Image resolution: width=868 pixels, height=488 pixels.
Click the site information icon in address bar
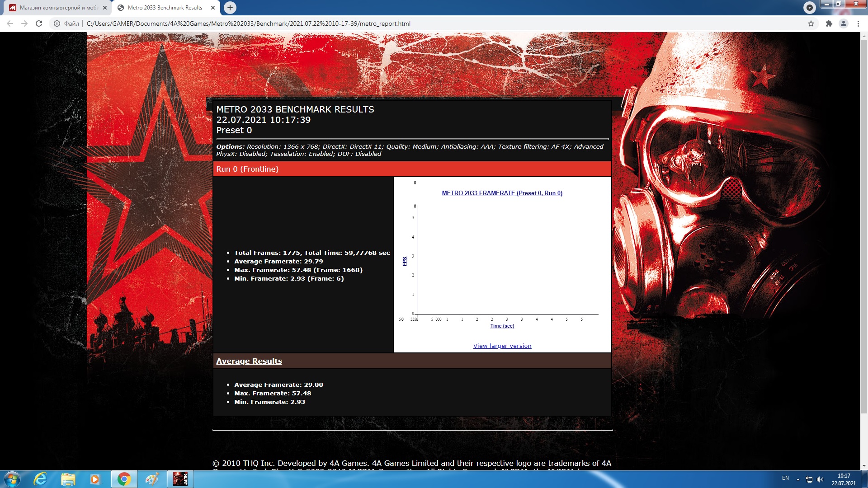click(57, 23)
